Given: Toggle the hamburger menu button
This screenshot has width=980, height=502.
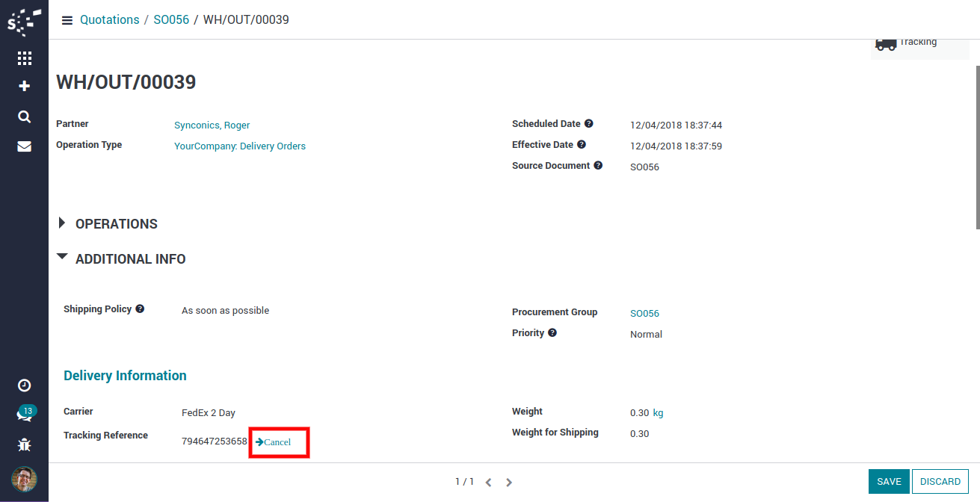Looking at the screenshot, I should click(67, 20).
